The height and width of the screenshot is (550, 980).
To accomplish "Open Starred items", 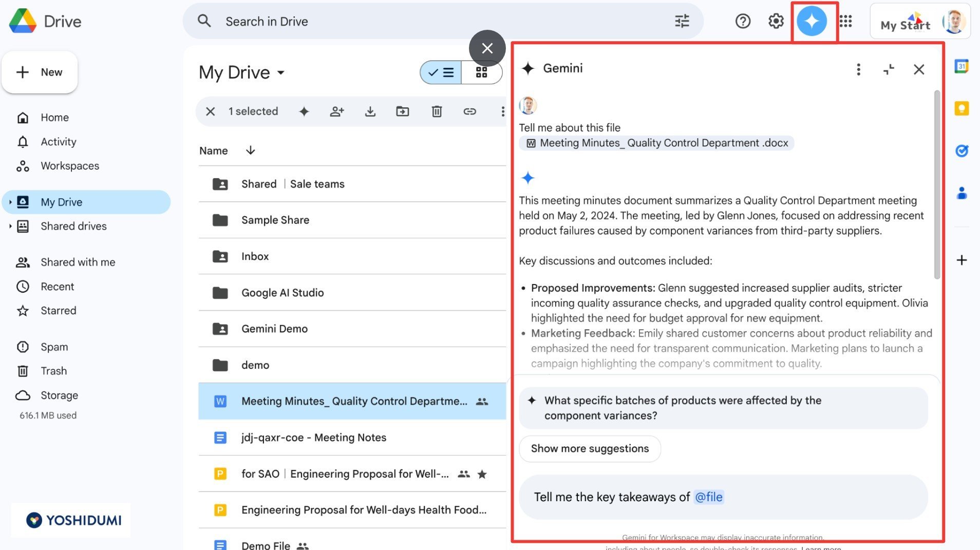I will pos(59,311).
